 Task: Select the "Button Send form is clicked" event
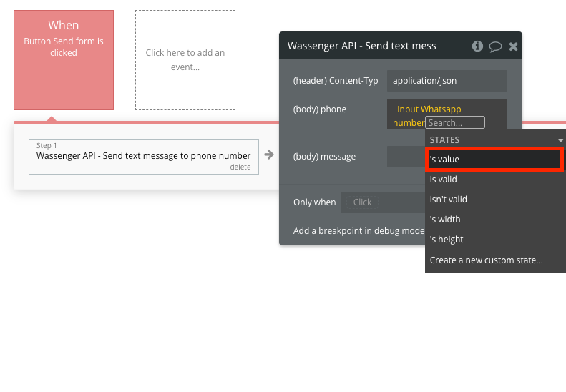pyautogui.click(x=64, y=60)
